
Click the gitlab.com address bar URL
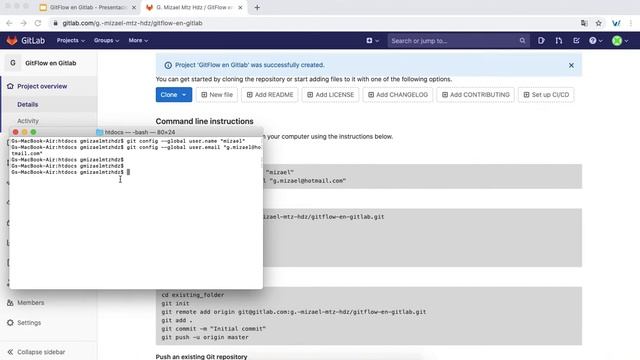pos(132,23)
